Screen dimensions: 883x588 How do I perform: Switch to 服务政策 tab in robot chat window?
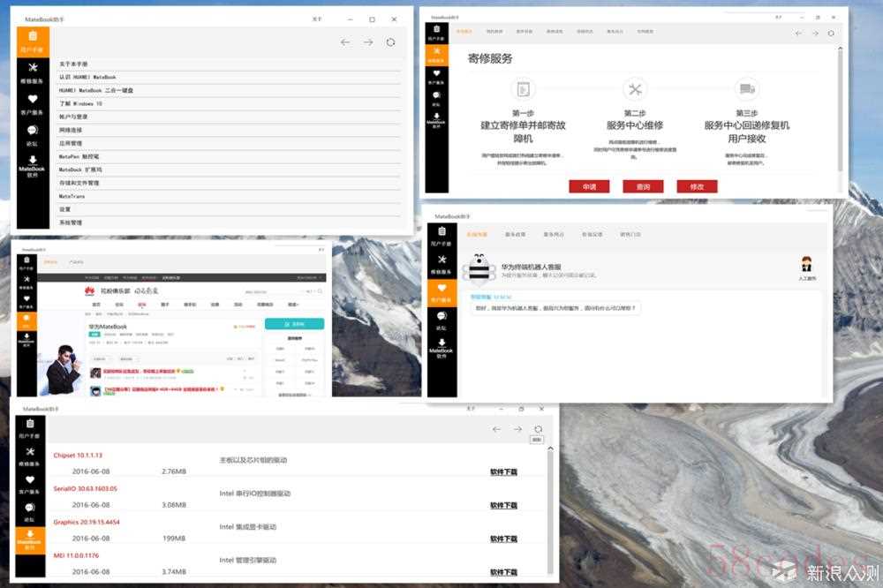pyautogui.click(x=516, y=234)
